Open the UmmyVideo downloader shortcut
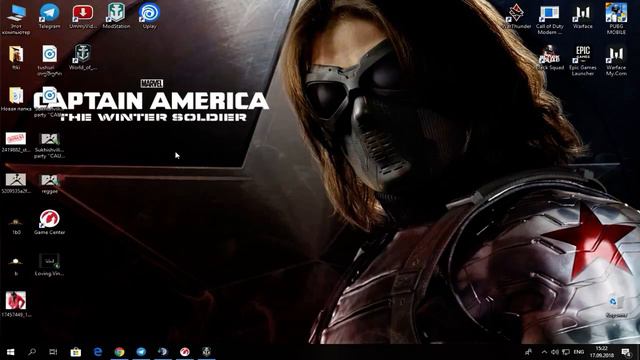The image size is (640, 360). tap(83, 16)
